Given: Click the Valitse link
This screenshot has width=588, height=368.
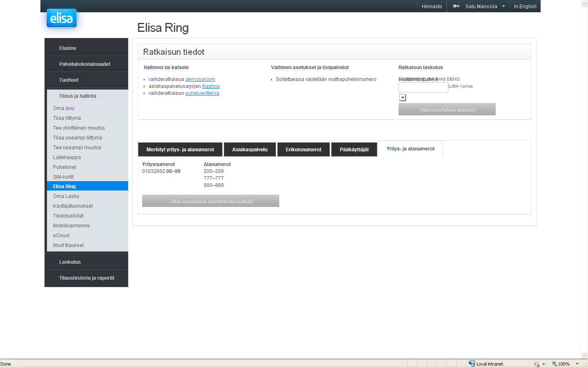Looking at the screenshot, I should click(x=466, y=86).
